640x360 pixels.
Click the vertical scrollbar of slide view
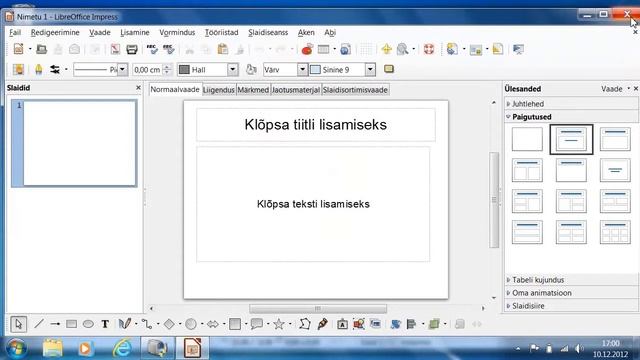pos(494,200)
